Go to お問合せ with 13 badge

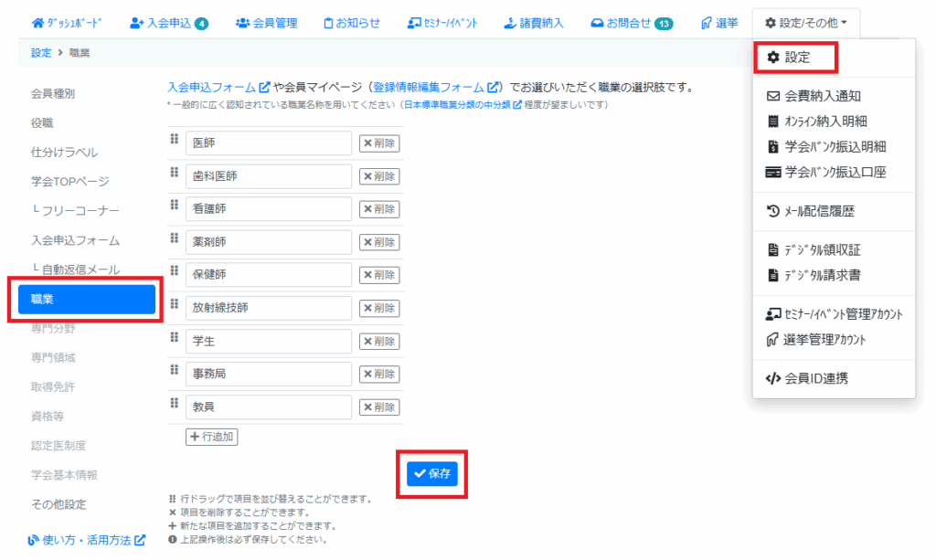tap(632, 23)
